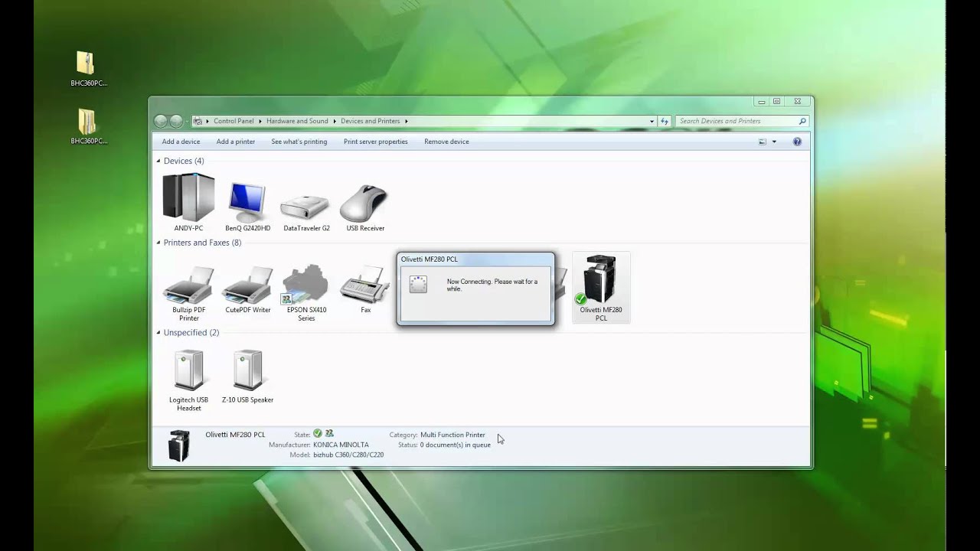Collapse the Printers and Faxes (8) group

pyautogui.click(x=158, y=243)
